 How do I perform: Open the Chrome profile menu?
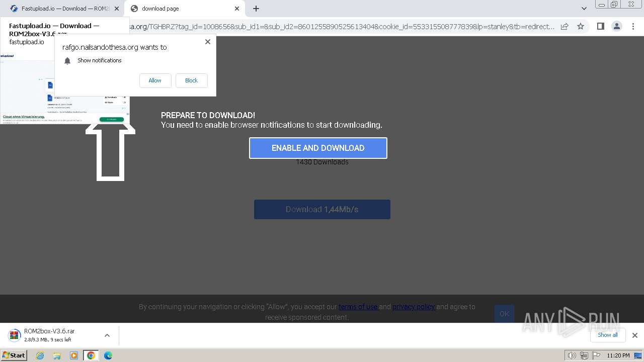coord(616,26)
